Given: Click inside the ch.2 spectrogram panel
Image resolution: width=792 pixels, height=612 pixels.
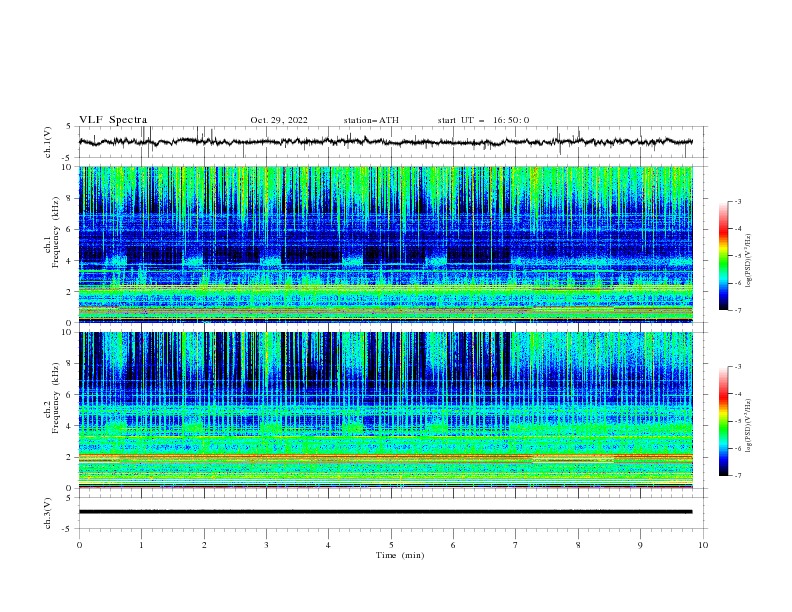Looking at the screenshot, I should click(x=386, y=410).
